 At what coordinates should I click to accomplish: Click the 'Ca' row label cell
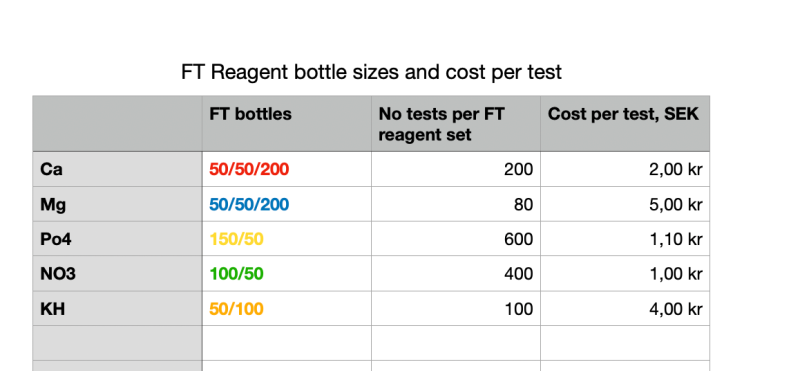(x=117, y=169)
